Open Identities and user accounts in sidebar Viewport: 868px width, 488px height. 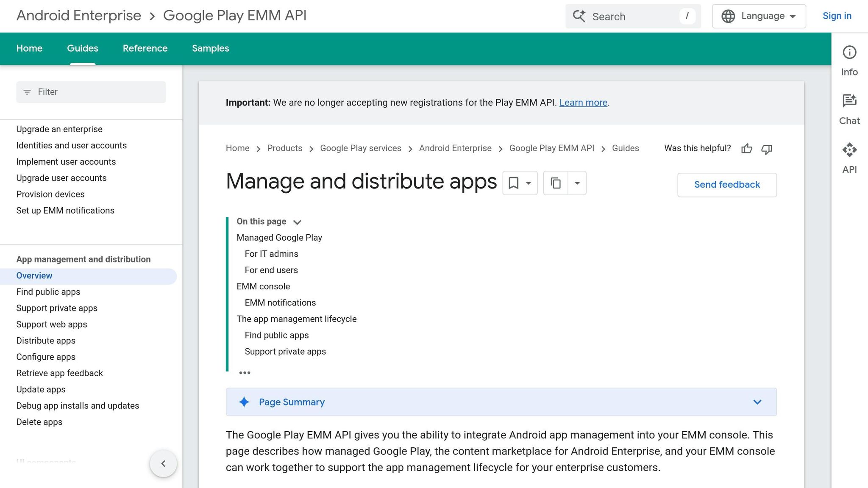click(71, 145)
